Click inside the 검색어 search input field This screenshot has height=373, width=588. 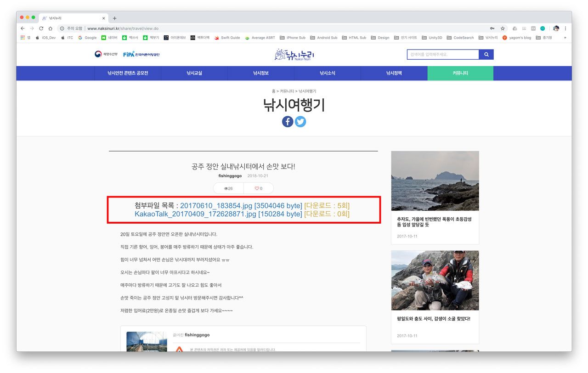point(441,54)
